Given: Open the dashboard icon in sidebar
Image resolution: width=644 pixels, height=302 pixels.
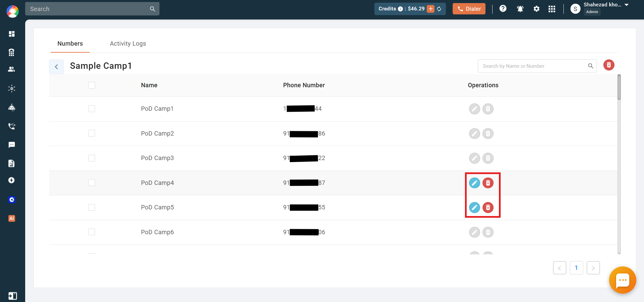Looking at the screenshot, I should pos(12,34).
